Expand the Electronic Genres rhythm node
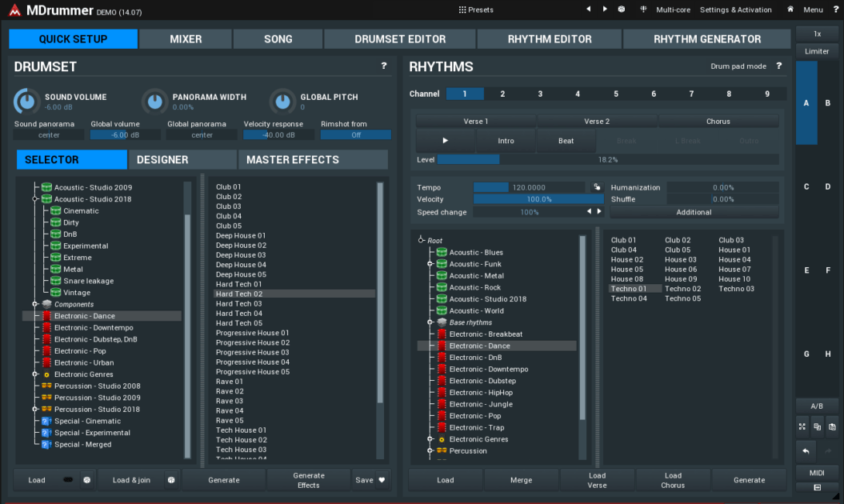This screenshot has height=504, width=844. [x=430, y=439]
